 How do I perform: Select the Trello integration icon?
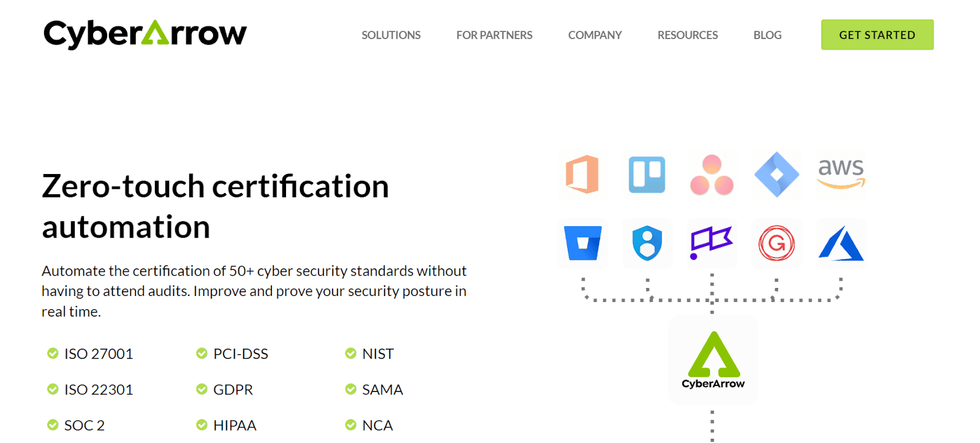pyautogui.click(x=647, y=175)
